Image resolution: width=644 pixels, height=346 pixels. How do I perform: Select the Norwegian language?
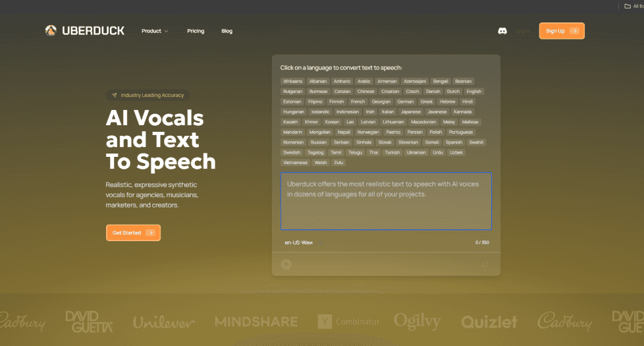(368, 132)
